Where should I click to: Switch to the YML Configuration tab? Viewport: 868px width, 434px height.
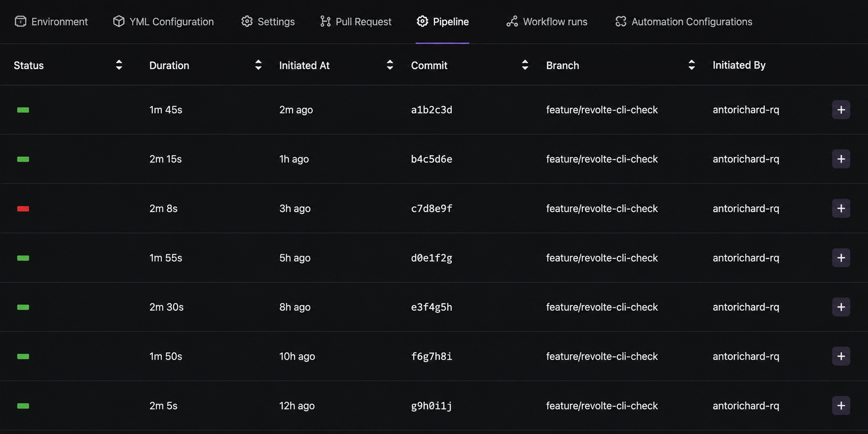tap(163, 22)
